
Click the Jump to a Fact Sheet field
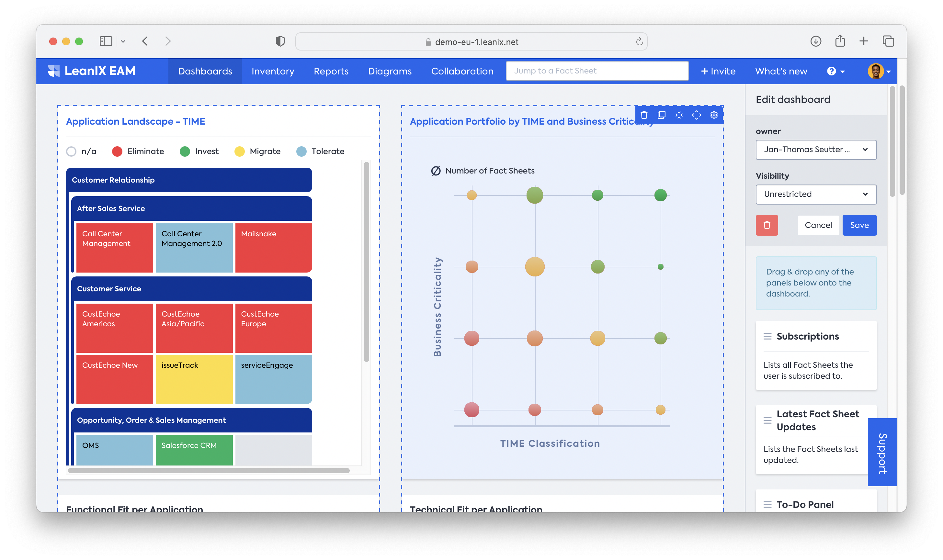pos(597,71)
